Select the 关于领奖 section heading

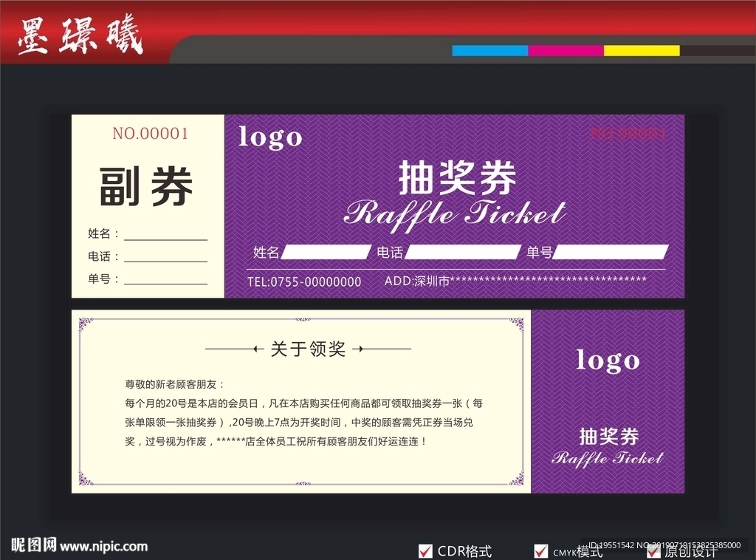click(307, 348)
